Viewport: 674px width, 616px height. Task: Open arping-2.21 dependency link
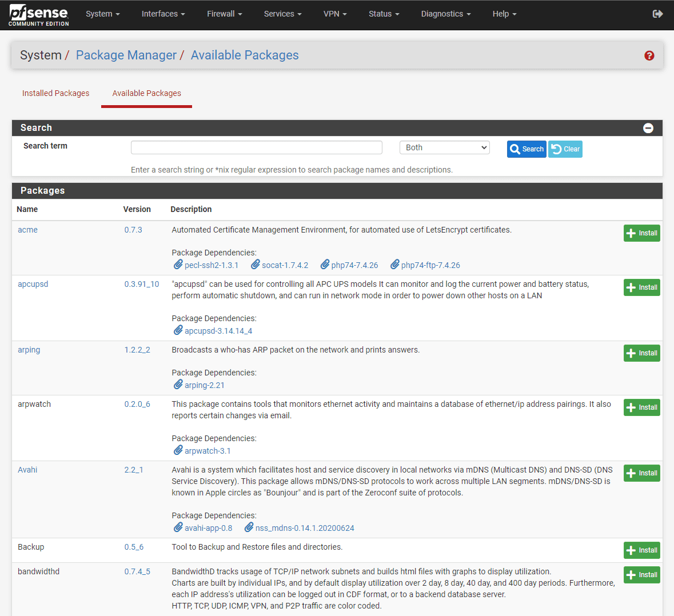[x=204, y=385]
